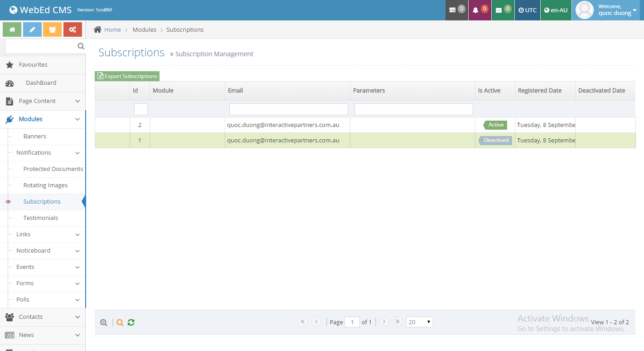The image size is (644, 351).
Task: Click the green home shortcut icon
Action: [x=12, y=29]
